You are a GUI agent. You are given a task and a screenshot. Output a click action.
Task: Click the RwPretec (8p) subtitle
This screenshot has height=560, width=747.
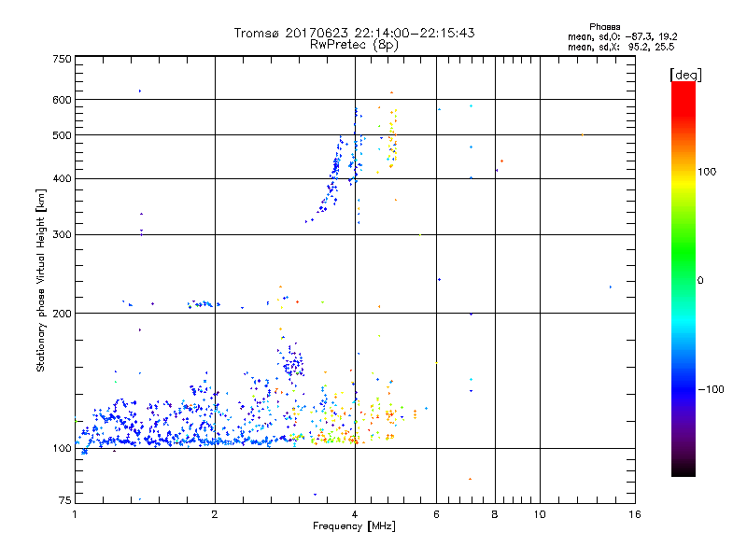pyautogui.click(x=355, y=44)
